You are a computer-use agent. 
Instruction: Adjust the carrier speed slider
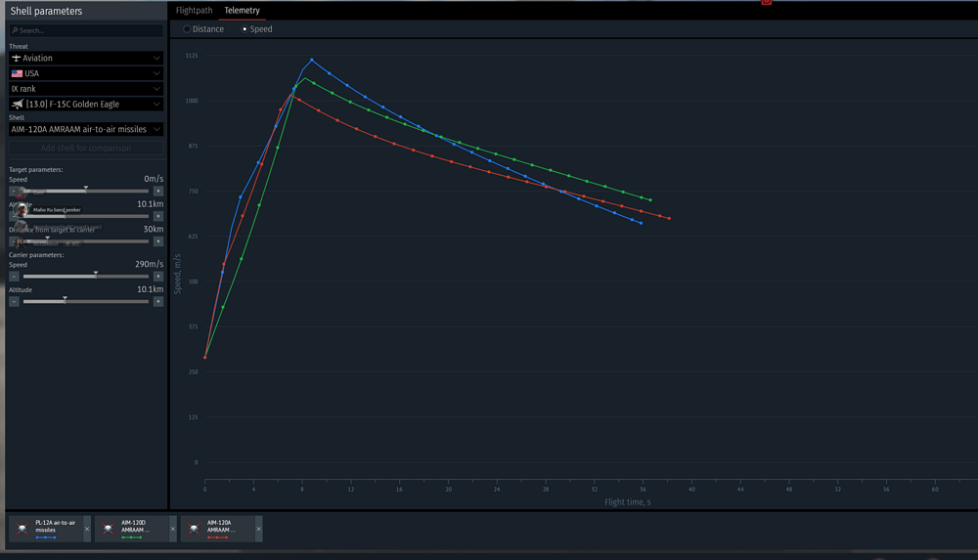[x=86, y=276]
